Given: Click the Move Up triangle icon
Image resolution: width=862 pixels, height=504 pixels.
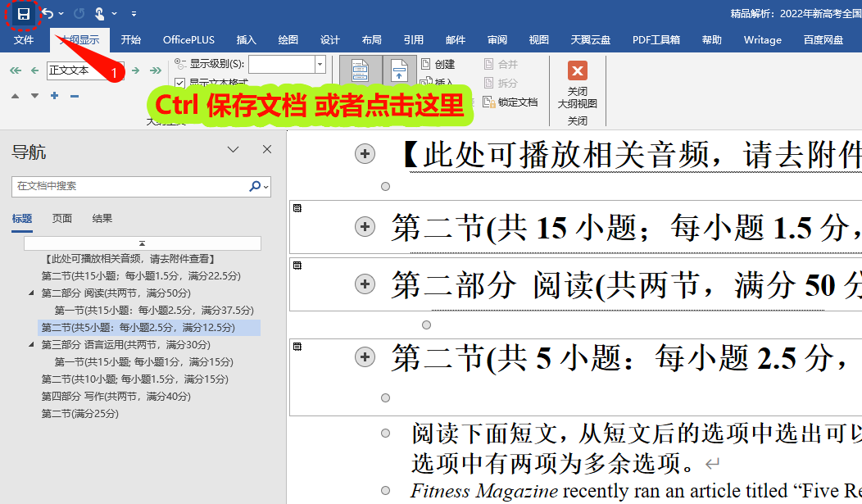Looking at the screenshot, I should [x=16, y=96].
